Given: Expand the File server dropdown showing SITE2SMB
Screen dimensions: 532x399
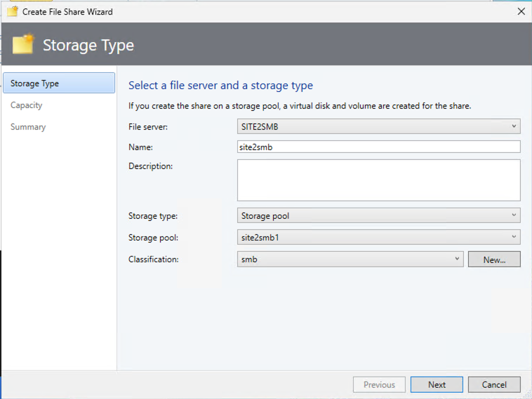Looking at the screenshot, I should pos(379,127).
